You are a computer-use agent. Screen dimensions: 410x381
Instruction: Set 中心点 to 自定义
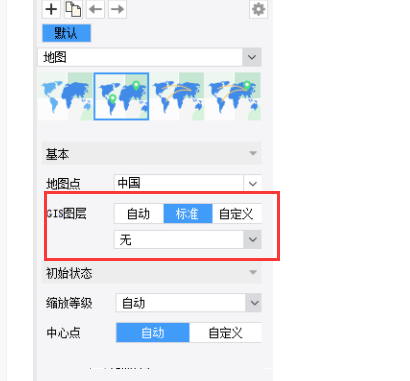tap(225, 333)
